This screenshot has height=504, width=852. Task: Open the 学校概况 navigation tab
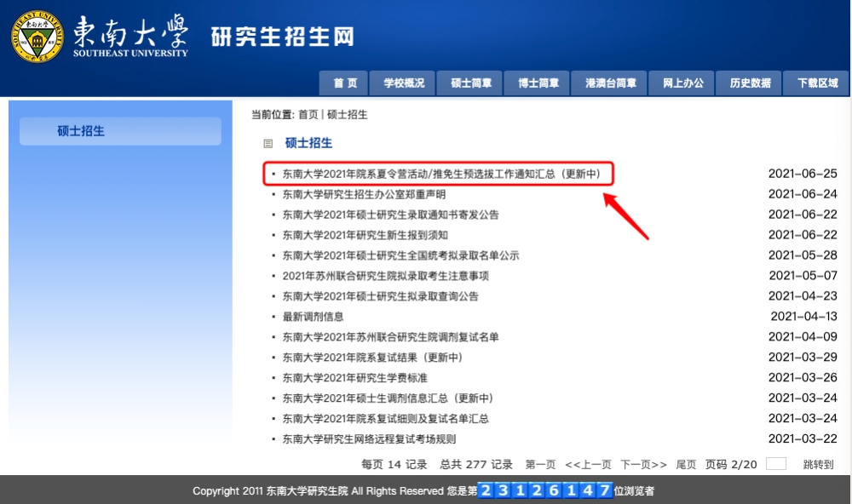[403, 83]
